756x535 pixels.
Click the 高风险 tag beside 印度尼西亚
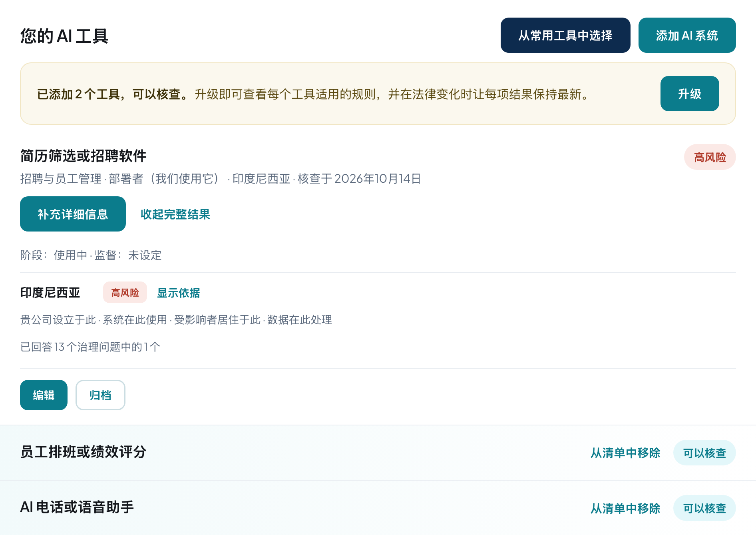click(x=125, y=292)
